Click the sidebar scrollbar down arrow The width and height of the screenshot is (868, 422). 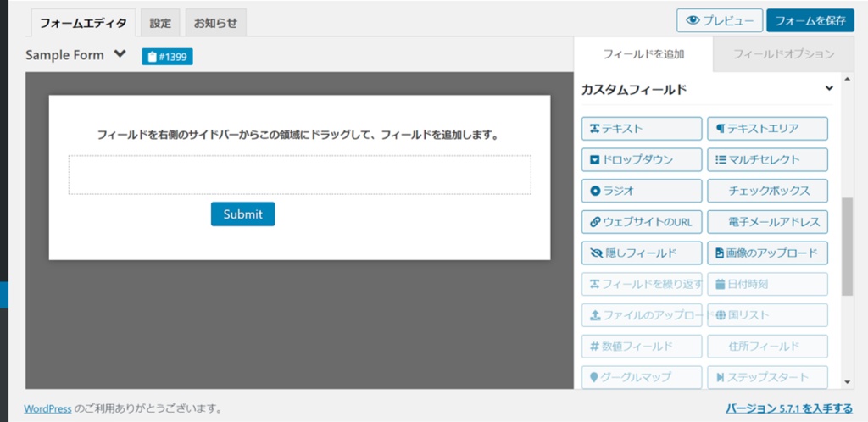(847, 381)
